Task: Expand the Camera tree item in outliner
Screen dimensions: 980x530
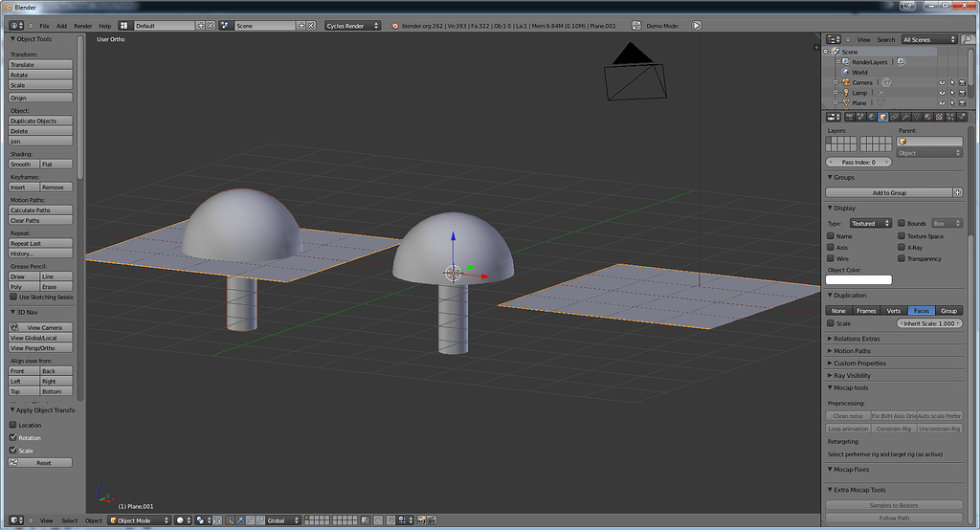Action: [835, 82]
